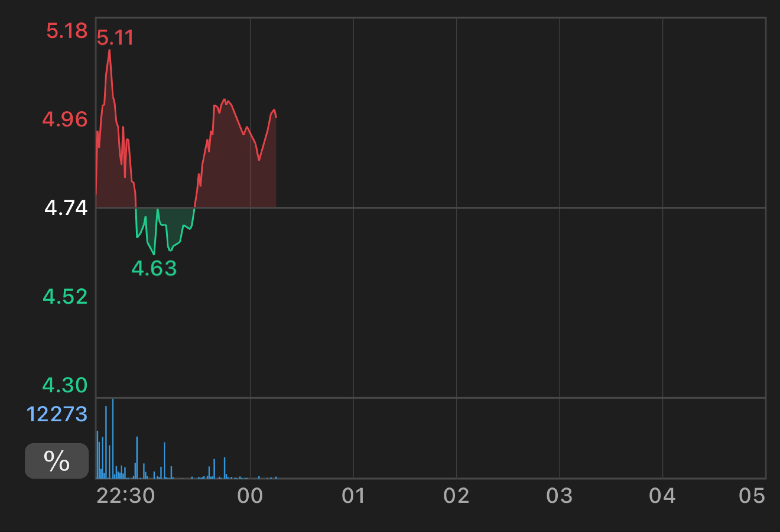
Task: Click the 4.52 axis price label
Action: pos(65,297)
